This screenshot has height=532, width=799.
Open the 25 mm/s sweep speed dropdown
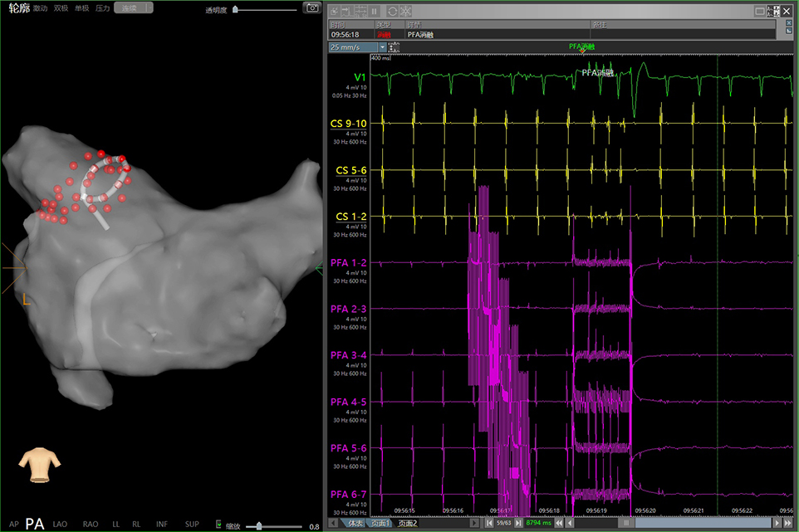point(358,47)
